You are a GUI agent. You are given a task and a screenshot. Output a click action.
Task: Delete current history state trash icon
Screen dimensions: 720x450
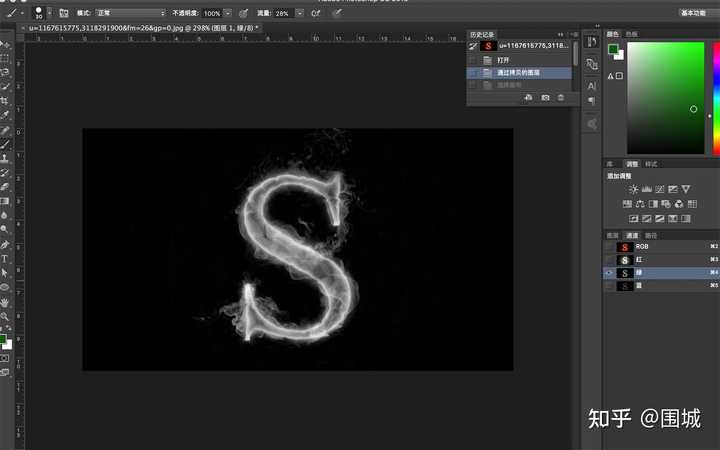pos(561,98)
